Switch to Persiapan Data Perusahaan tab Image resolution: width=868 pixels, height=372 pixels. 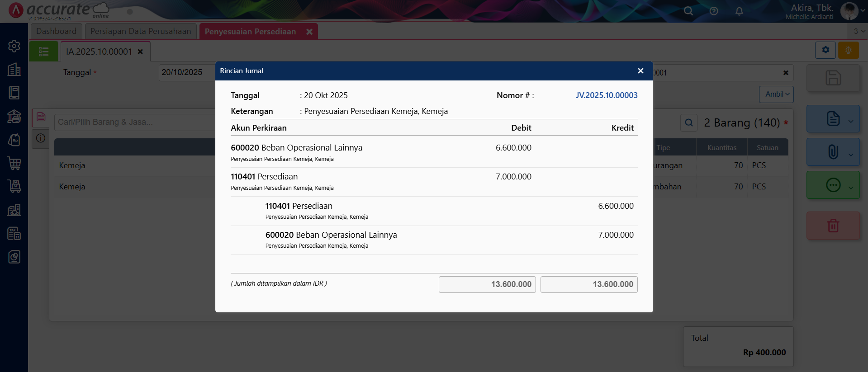[141, 31]
